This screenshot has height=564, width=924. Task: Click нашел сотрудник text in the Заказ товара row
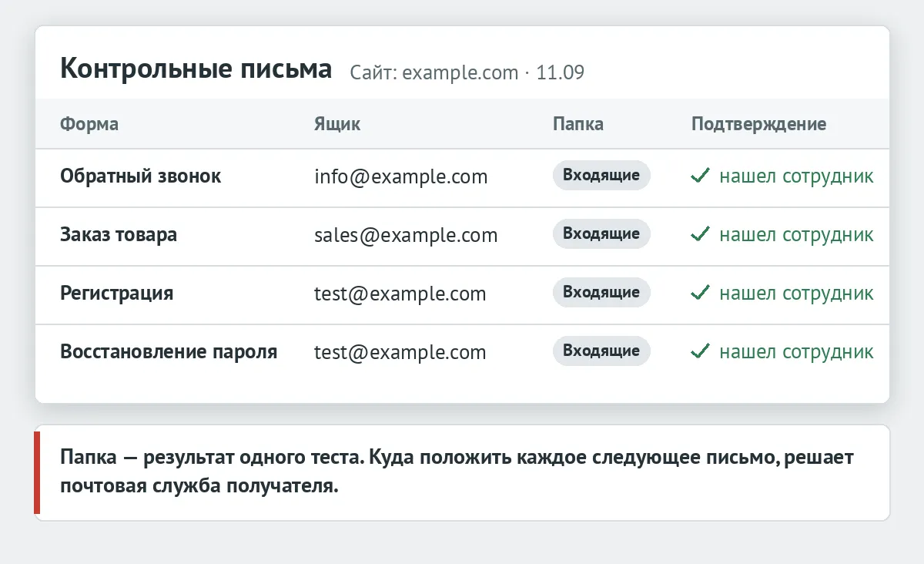[x=797, y=236]
